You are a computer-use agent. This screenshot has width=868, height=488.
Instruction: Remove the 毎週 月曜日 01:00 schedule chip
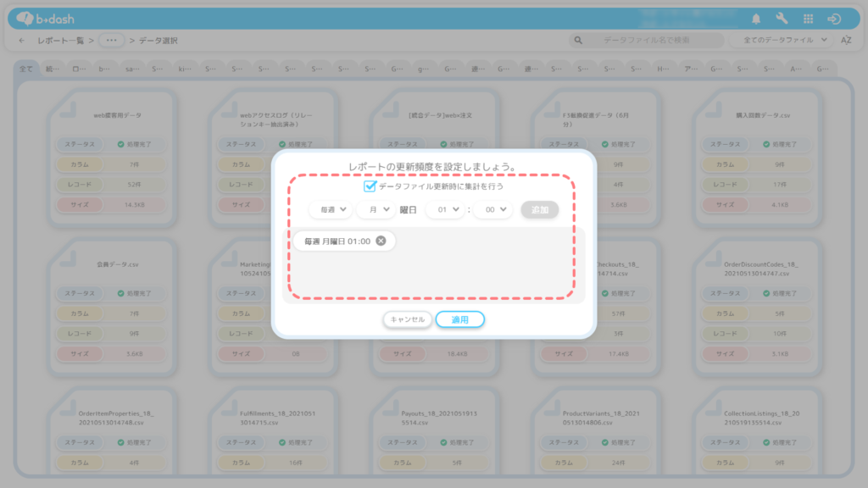[x=381, y=241]
